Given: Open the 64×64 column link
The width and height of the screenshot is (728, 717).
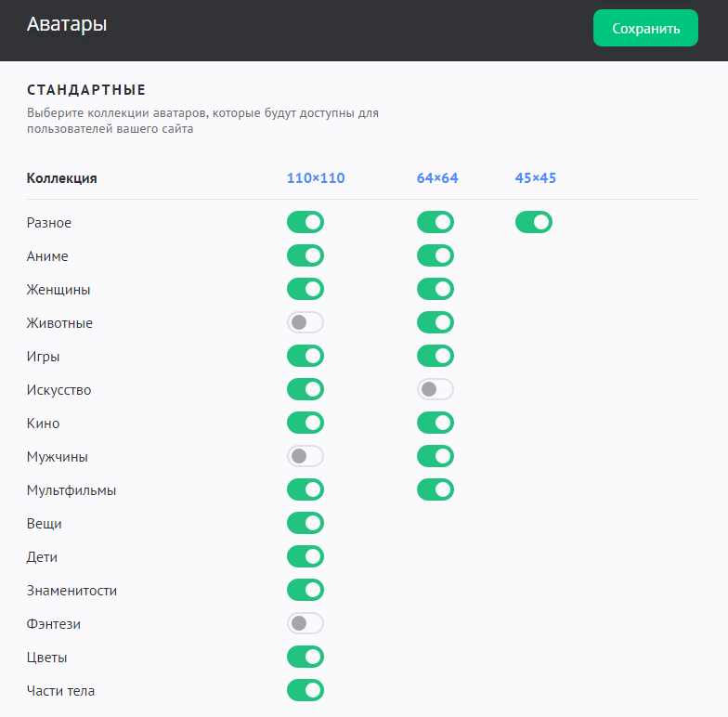Looking at the screenshot, I should click(437, 178).
